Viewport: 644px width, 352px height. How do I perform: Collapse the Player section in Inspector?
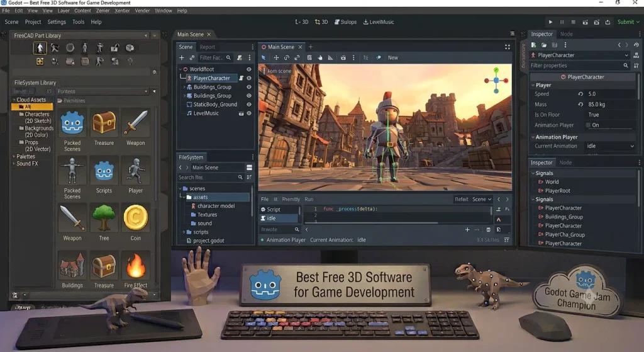pyautogui.click(x=533, y=85)
